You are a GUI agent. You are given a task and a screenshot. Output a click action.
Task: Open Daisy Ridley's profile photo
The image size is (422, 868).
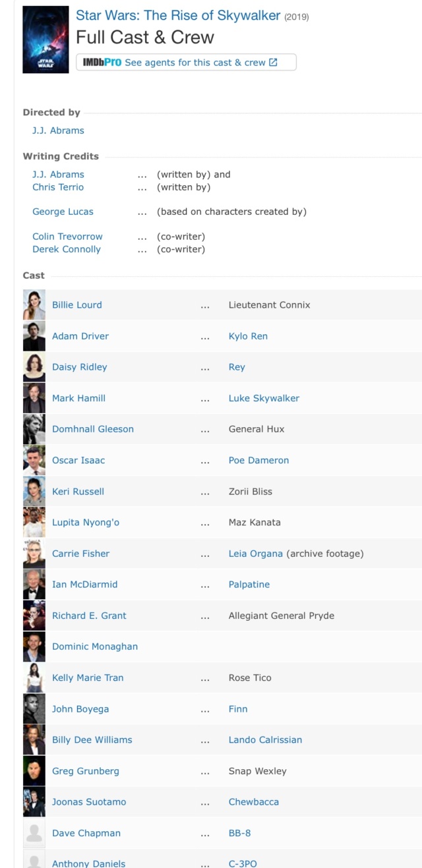(x=34, y=367)
